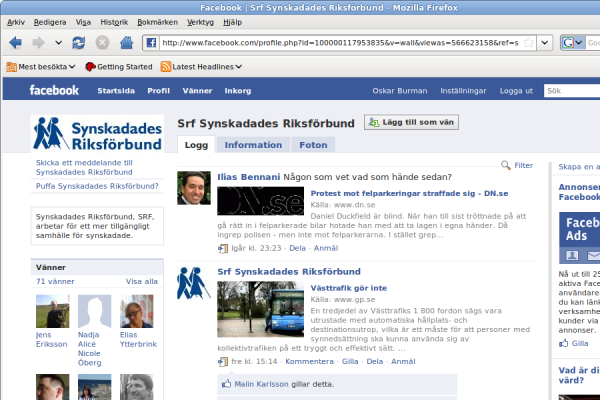Open the Bokmärken menu
This screenshot has width=600, height=400.
tap(157, 22)
